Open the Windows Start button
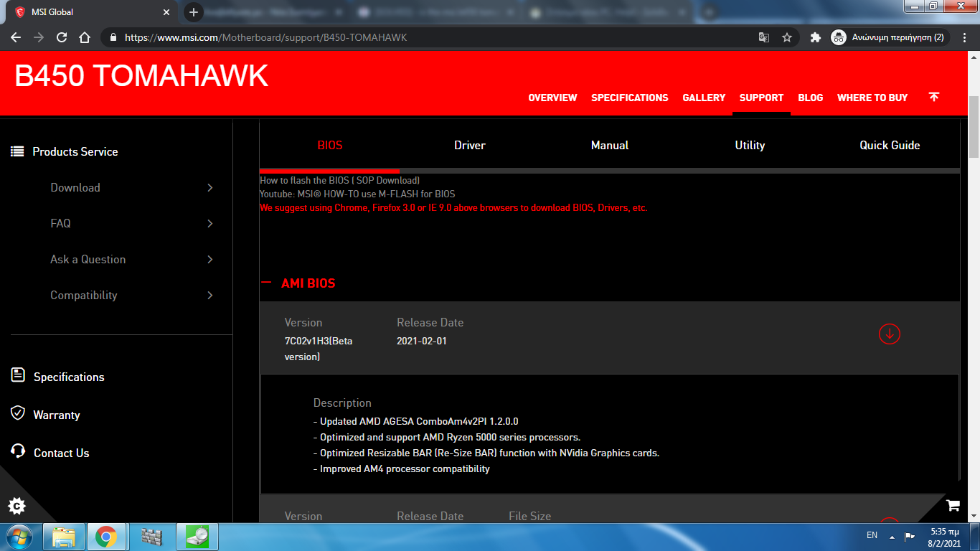This screenshot has width=980, height=551. point(19,536)
